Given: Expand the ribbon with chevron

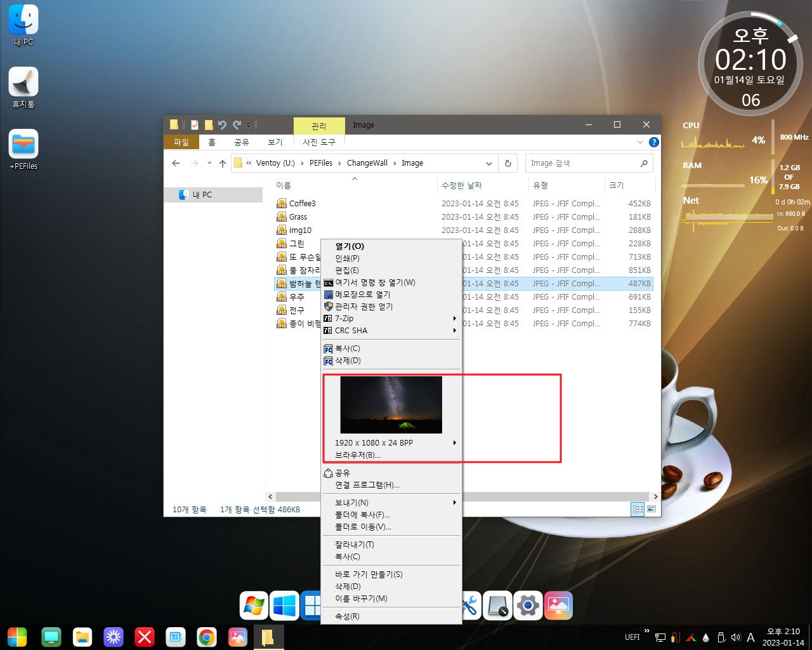Looking at the screenshot, I should [639, 142].
